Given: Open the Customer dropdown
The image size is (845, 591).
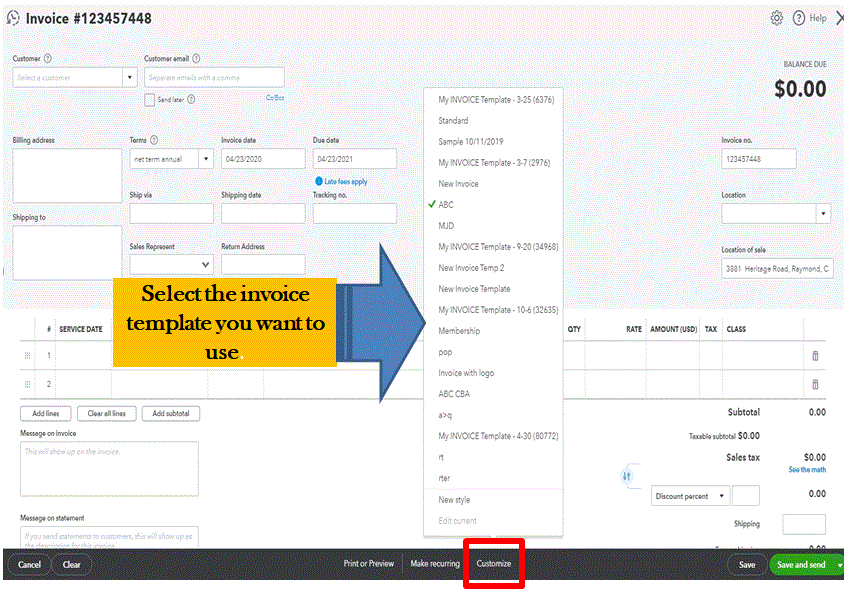Looking at the screenshot, I should [x=129, y=78].
